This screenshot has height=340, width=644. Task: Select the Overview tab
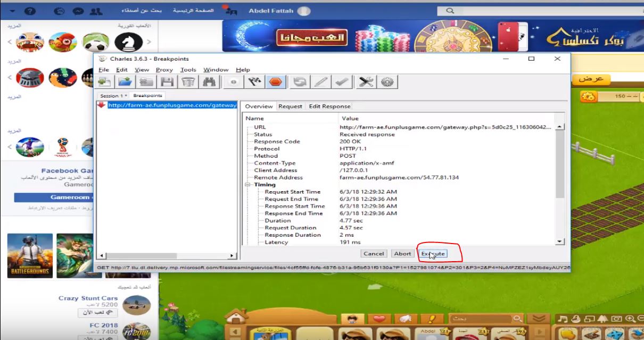[x=259, y=107]
